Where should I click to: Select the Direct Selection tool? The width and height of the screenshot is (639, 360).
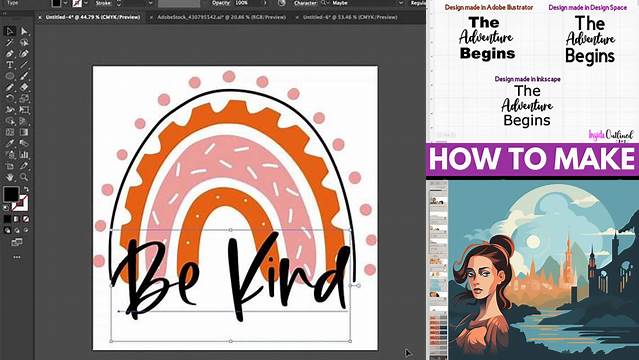coord(24,31)
